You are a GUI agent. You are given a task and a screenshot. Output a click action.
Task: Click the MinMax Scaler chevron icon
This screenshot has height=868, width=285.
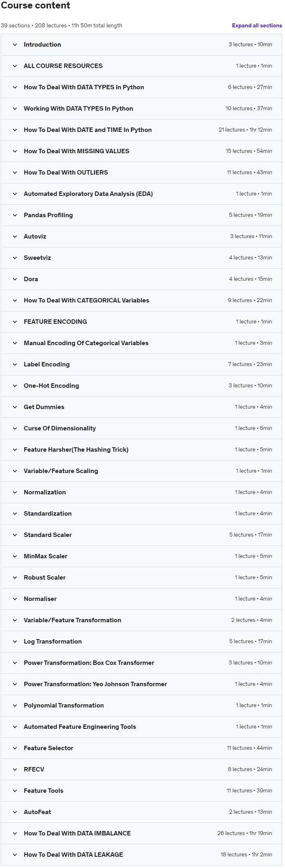coord(15,556)
